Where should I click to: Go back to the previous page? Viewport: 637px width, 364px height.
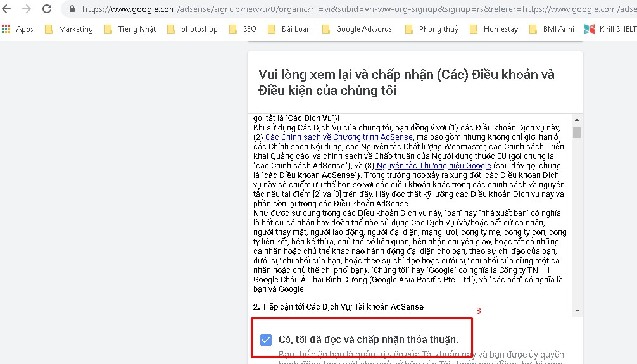click(x=6, y=8)
